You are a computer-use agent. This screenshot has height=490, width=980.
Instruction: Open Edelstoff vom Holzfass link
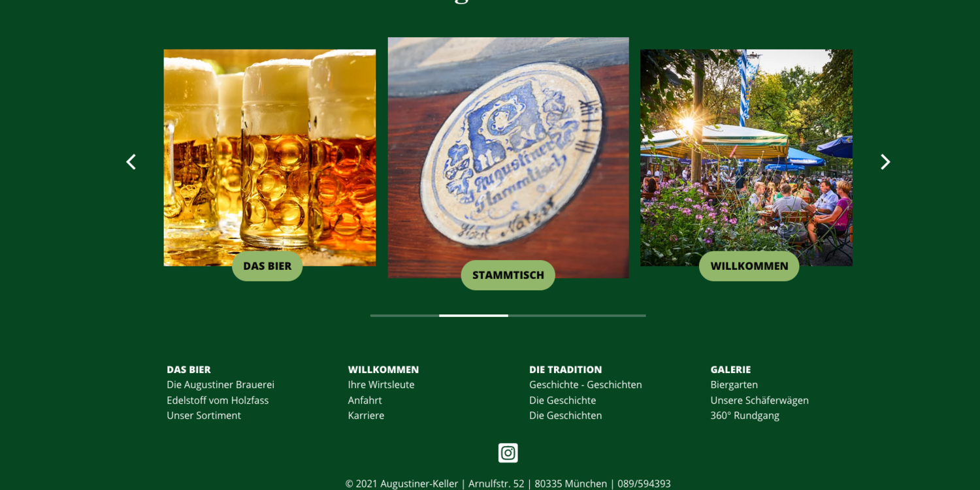218,400
